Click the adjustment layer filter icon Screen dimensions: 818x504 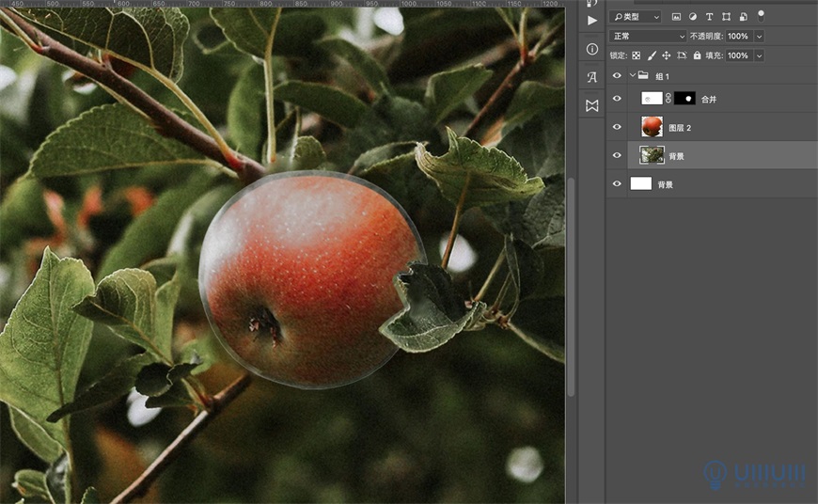(x=693, y=17)
